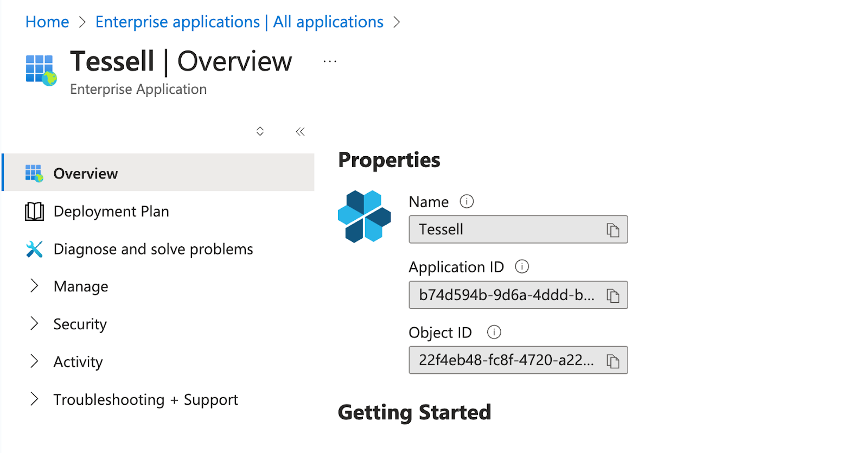This screenshot has width=868, height=453.
Task: Expand the Manage section
Action: click(80, 286)
